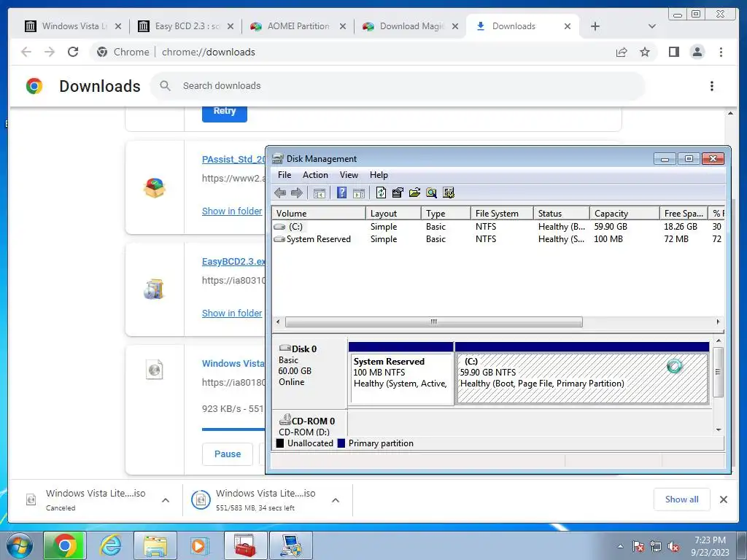This screenshot has height=560, width=747.
Task: Click the Capacity column header
Action: click(624, 214)
